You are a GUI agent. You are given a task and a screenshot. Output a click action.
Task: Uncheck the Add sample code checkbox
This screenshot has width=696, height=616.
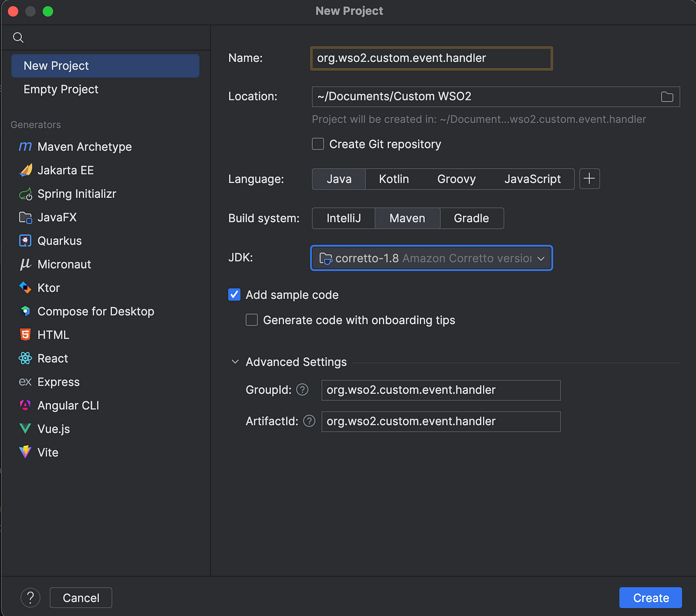tap(234, 295)
